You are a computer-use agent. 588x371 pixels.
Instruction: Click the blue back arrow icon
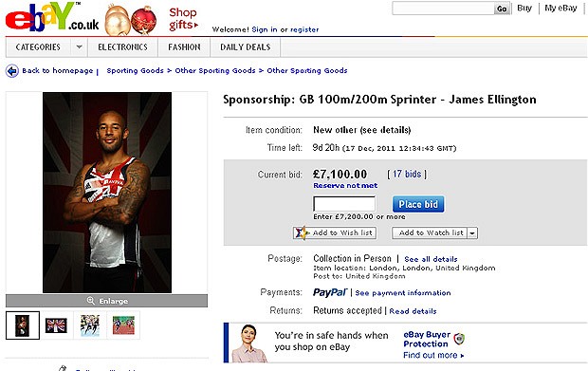[12, 70]
